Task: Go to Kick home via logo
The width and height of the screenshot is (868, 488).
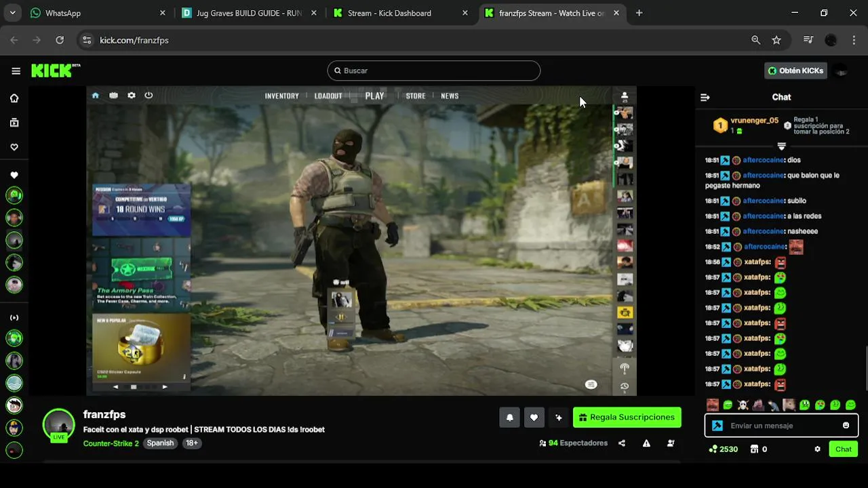Action: coord(55,70)
